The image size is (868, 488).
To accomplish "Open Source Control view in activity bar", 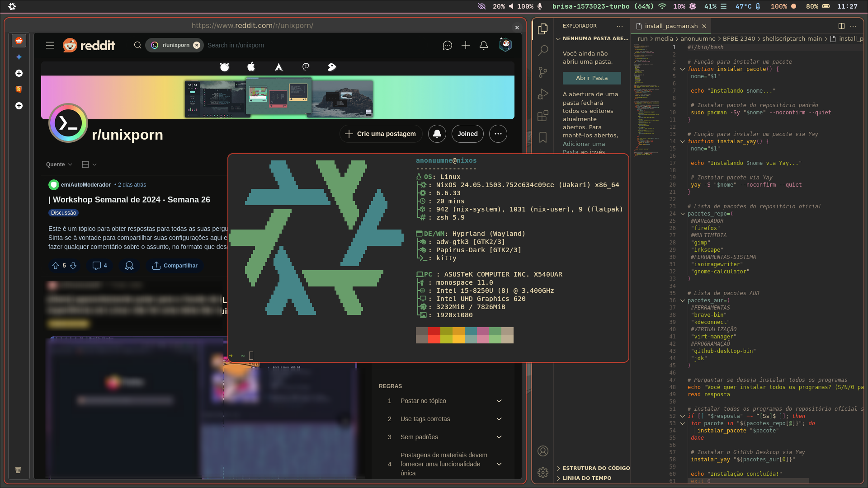I will point(543,72).
